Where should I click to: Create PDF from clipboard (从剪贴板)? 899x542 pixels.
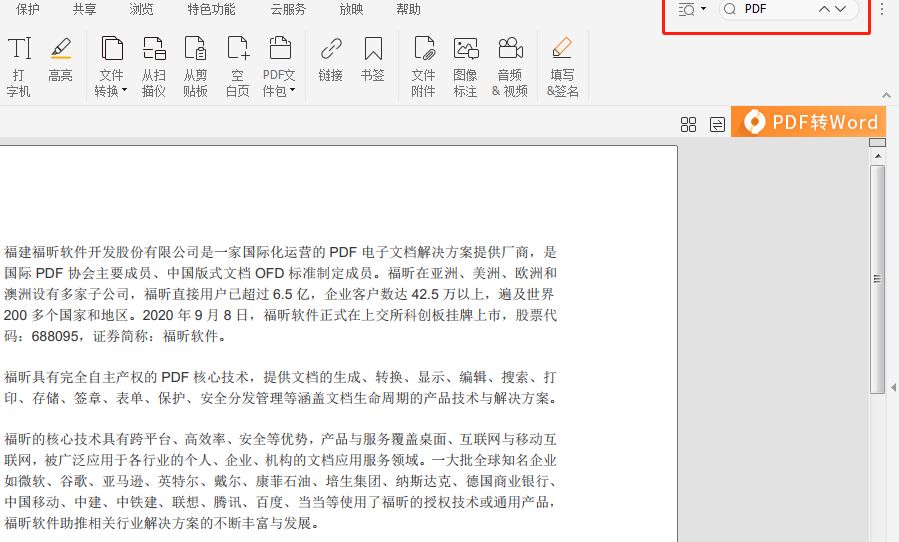coord(195,67)
